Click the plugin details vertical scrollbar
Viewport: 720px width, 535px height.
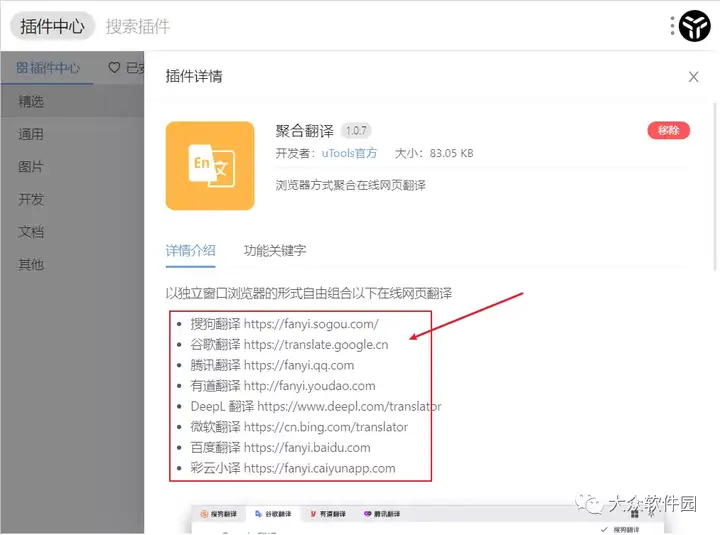pyautogui.click(x=715, y=186)
